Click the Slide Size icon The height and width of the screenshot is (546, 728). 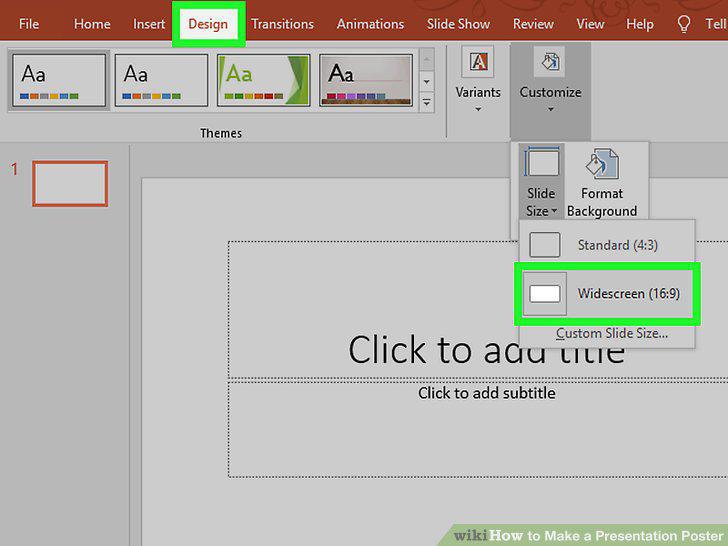click(x=541, y=162)
